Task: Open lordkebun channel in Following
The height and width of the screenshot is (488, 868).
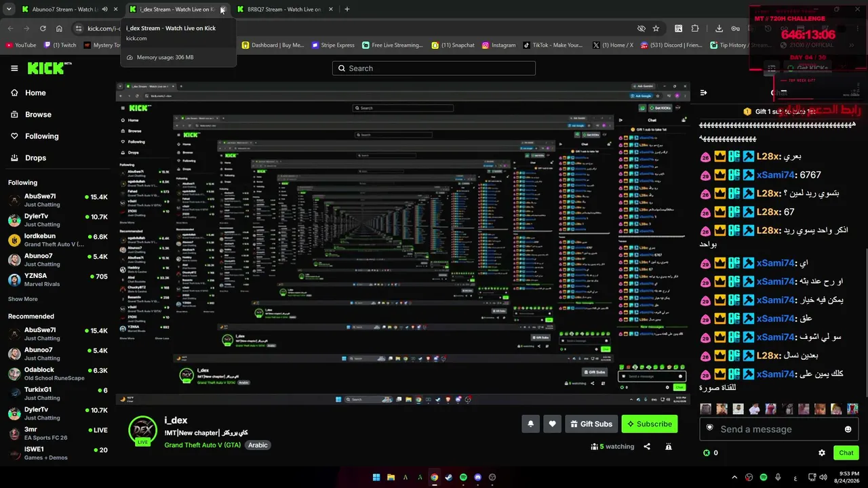Action: tap(58, 241)
